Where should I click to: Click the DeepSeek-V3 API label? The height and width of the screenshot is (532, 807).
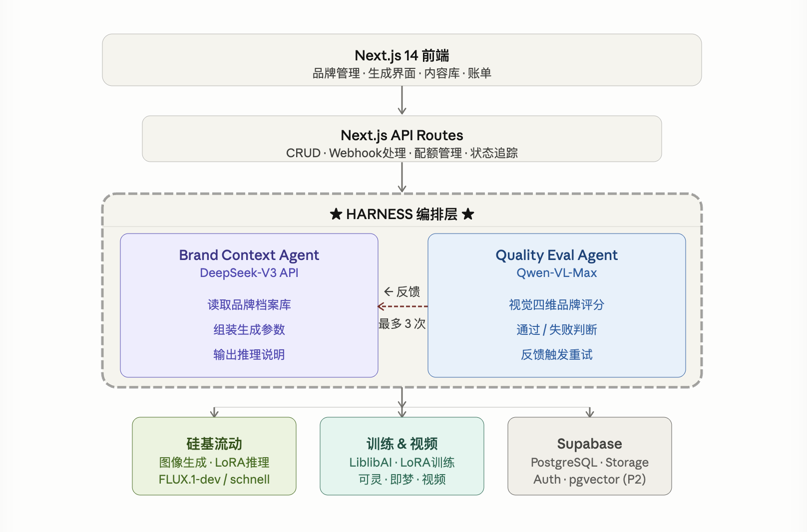249,273
